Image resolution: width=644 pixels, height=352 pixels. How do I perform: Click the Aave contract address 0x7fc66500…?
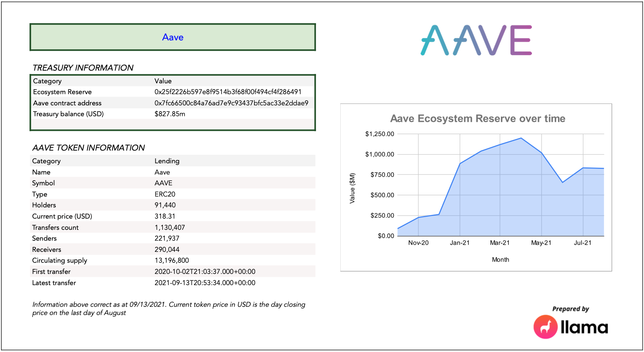(x=231, y=103)
